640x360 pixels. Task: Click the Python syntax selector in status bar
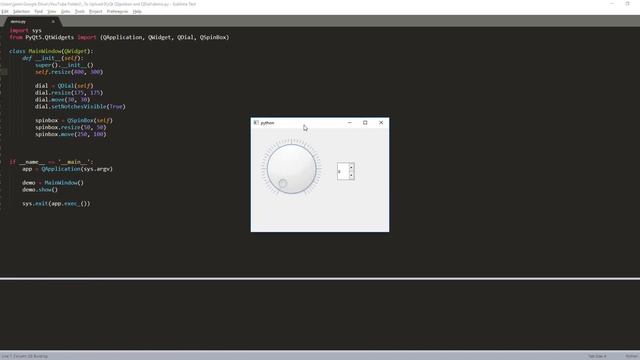pos(632,356)
